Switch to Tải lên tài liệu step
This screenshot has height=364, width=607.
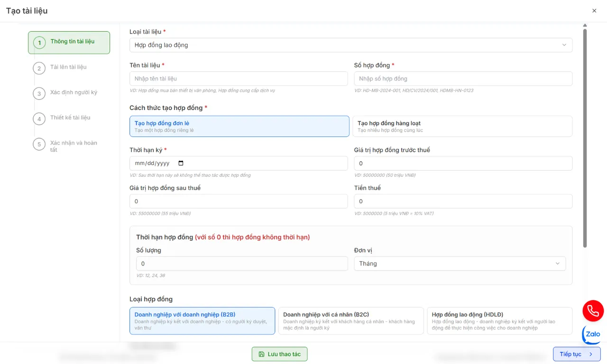pos(68,67)
